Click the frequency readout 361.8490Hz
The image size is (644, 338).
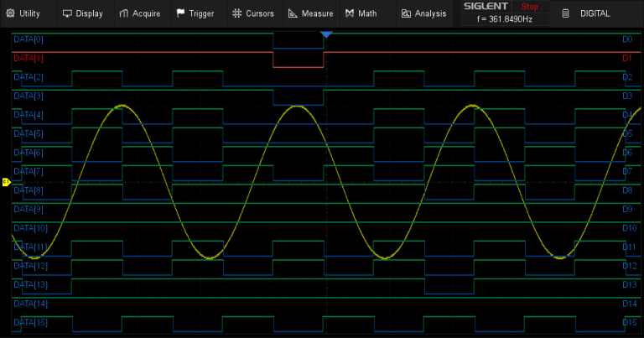tap(504, 18)
